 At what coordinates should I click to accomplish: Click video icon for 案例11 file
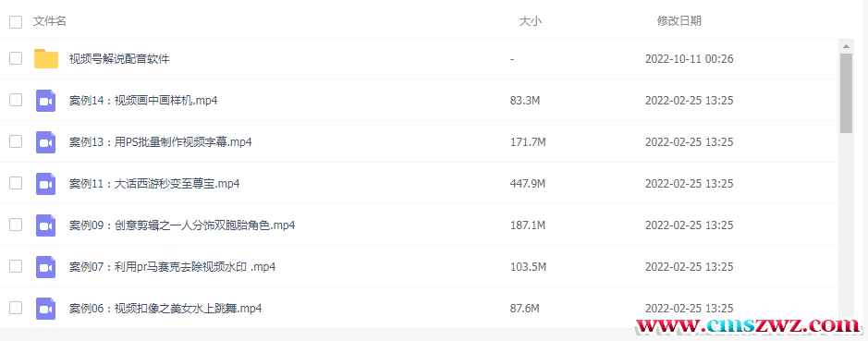pyautogui.click(x=46, y=184)
